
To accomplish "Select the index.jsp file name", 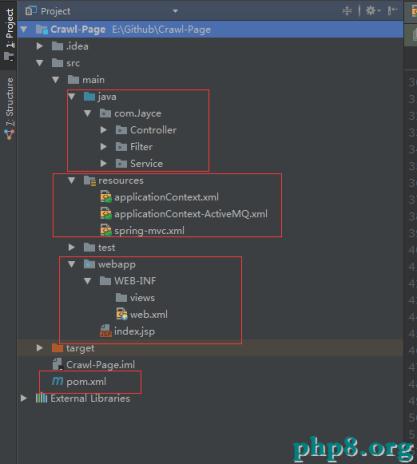I will pyautogui.click(x=134, y=331).
